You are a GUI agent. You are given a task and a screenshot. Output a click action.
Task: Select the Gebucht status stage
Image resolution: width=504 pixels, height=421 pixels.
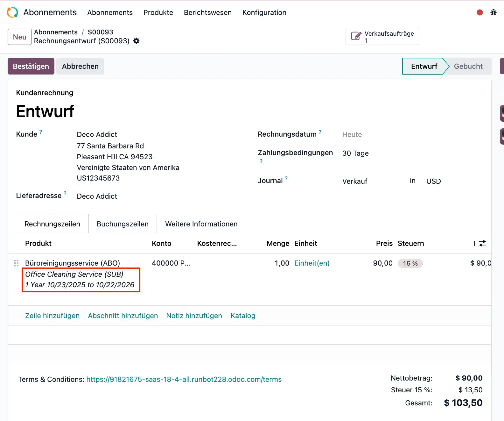pos(468,67)
